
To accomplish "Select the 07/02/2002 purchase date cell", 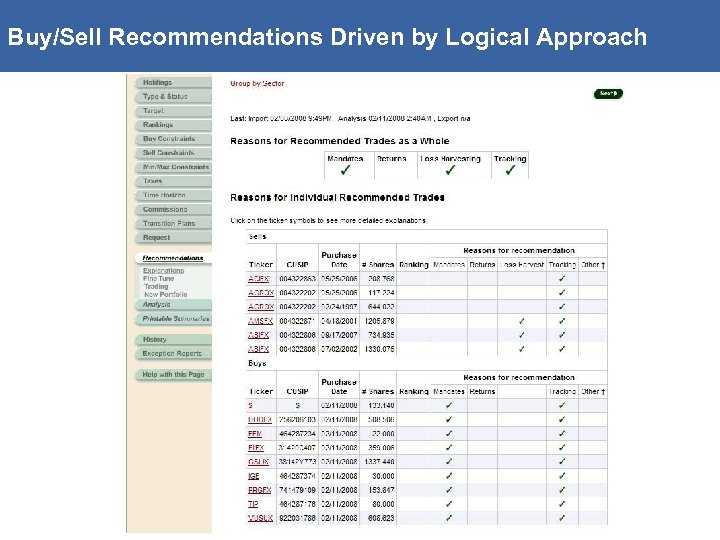I will click(339, 349).
